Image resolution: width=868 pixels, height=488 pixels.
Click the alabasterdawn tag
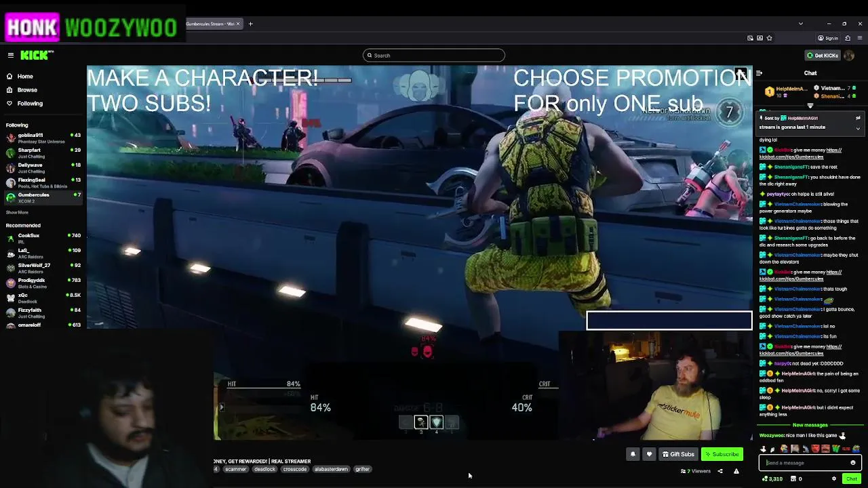point(331,469)
